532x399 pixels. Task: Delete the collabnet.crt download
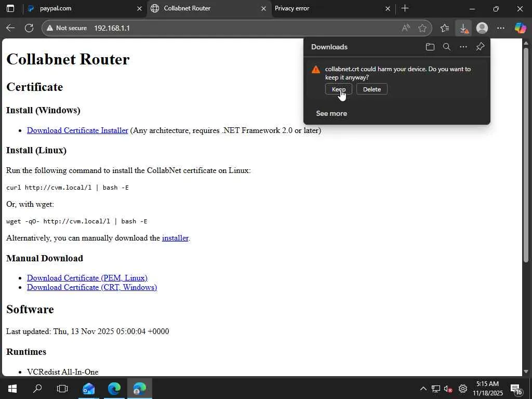click(372, 89)
